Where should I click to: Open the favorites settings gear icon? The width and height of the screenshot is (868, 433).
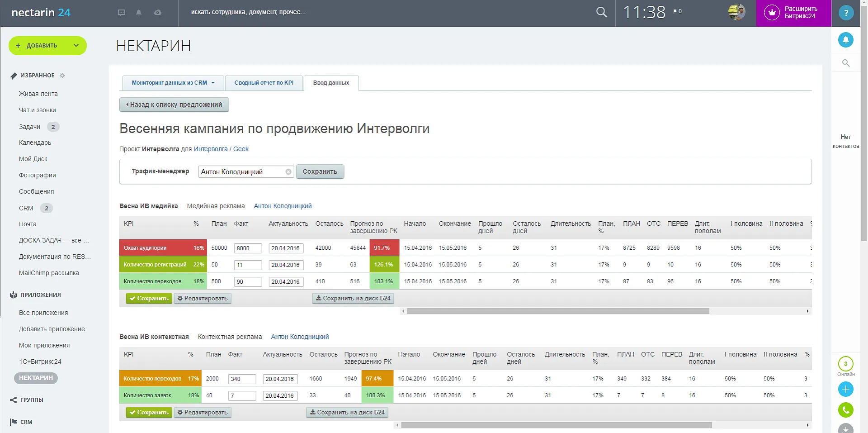click(x=62, y=76)
